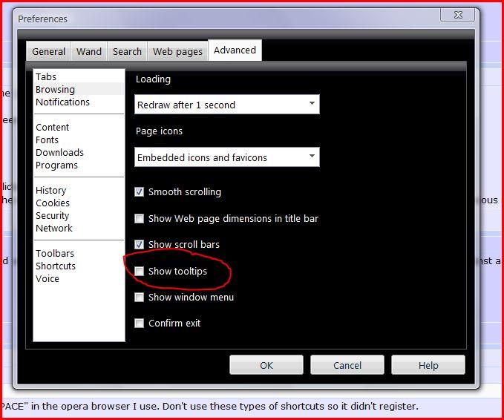Expand the Page icons dropdown
Image resolution: width=504 pixels, height=420 pixels.
226,157
